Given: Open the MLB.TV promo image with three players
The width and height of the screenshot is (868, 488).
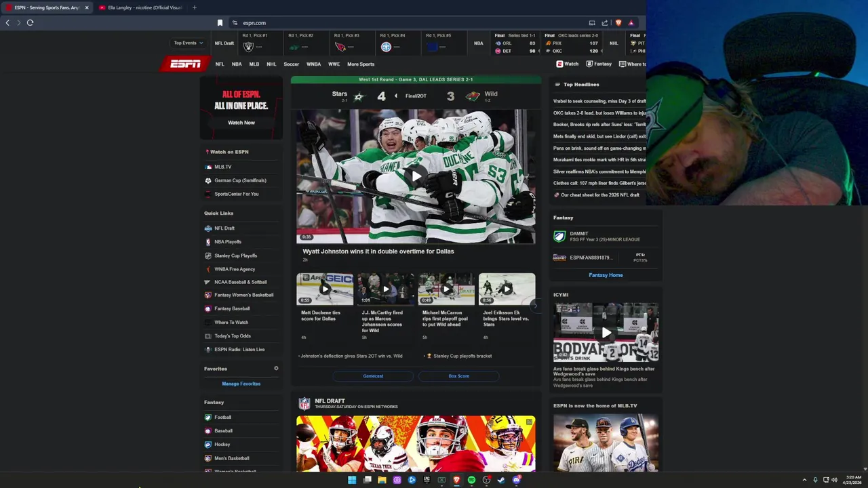Looking at the screenshot, I should click(606, 443).
